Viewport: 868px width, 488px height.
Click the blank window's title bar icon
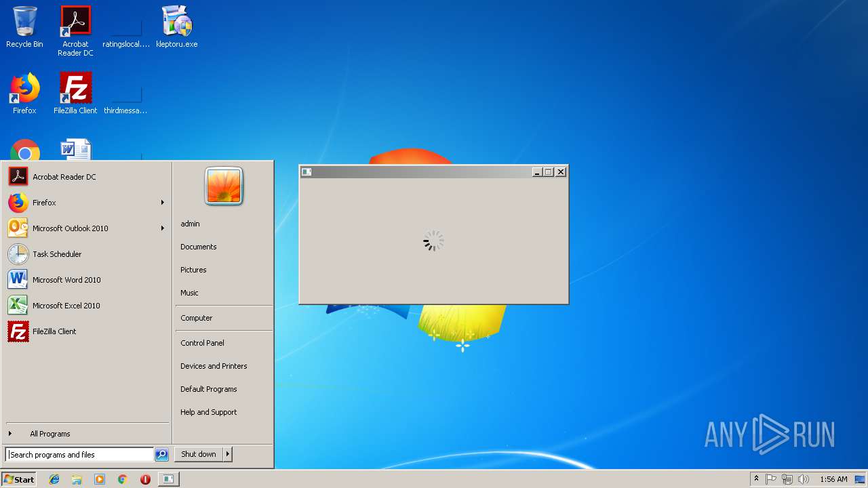[x=307, y=172]
